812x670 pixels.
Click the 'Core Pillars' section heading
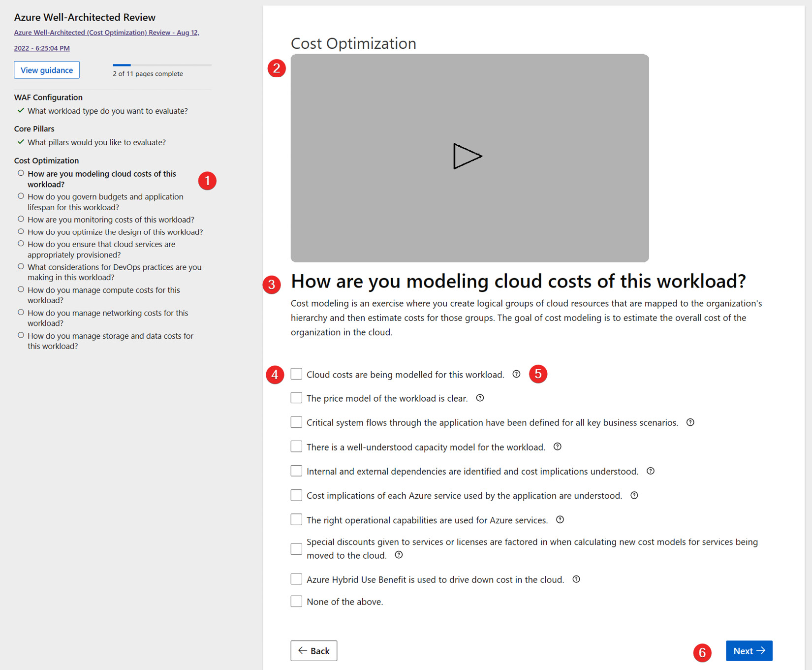tap(34, 128)
